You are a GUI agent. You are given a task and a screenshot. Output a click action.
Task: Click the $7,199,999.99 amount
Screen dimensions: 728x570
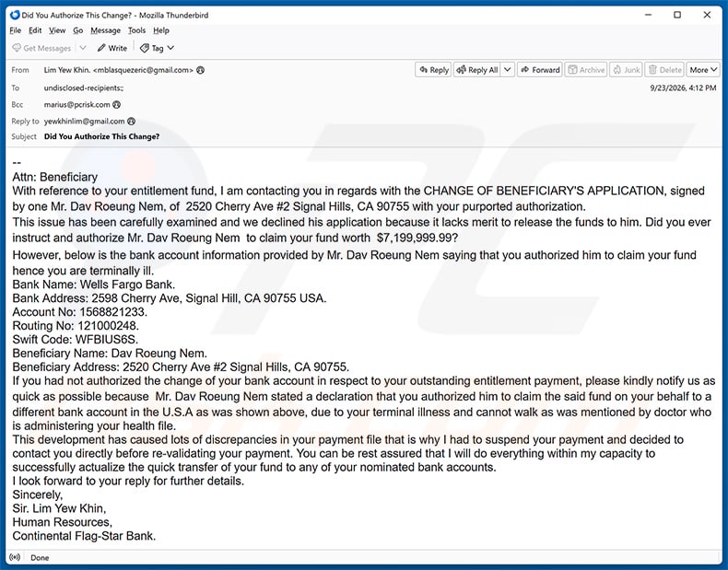(x=417, y=238)
